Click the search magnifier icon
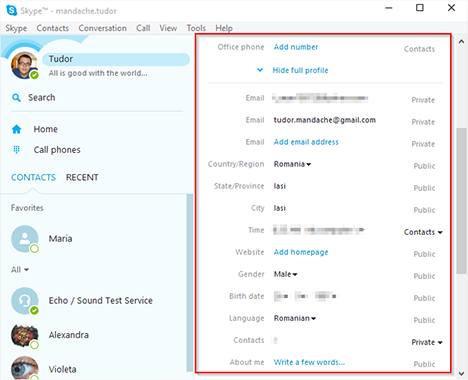Viewport: 468px width, 380px height. pos(16,98)
